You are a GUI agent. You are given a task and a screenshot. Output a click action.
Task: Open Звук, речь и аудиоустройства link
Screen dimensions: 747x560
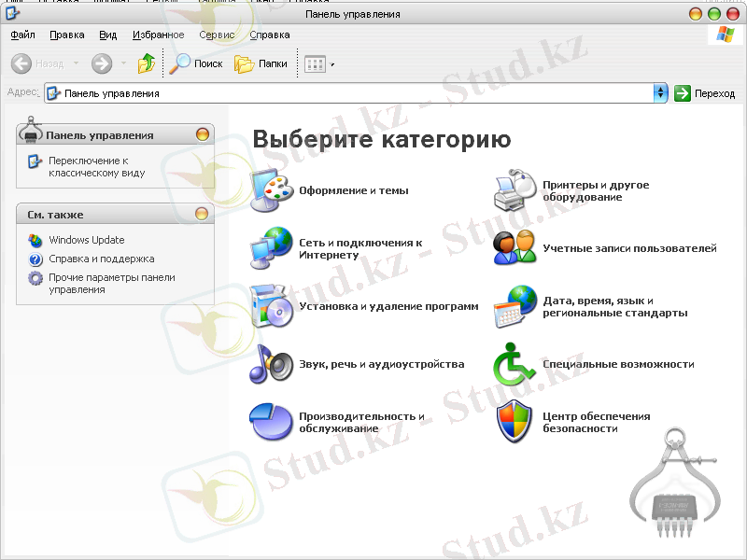click(x=382, y=364)
